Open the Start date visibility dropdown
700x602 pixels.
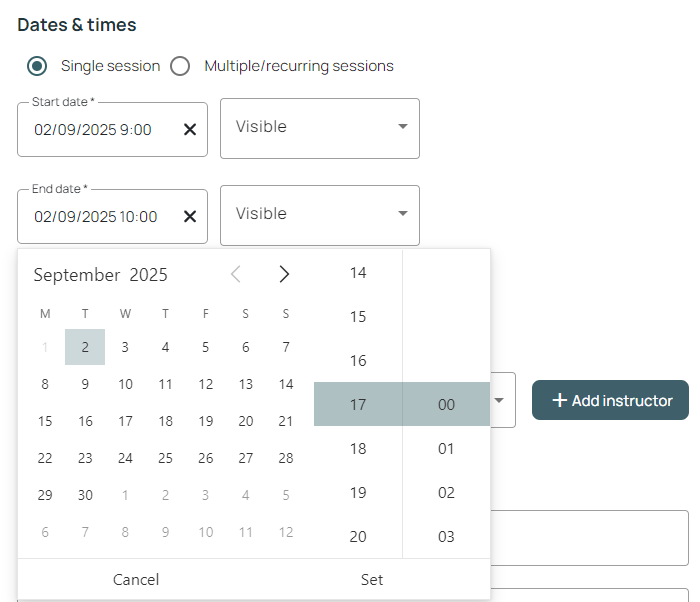coord(319,127)
